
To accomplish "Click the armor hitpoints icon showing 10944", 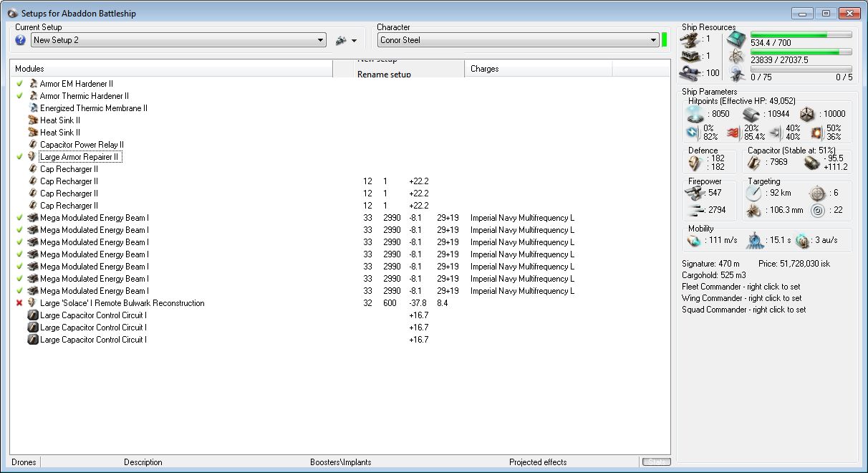I will click(x=751, y=114).
